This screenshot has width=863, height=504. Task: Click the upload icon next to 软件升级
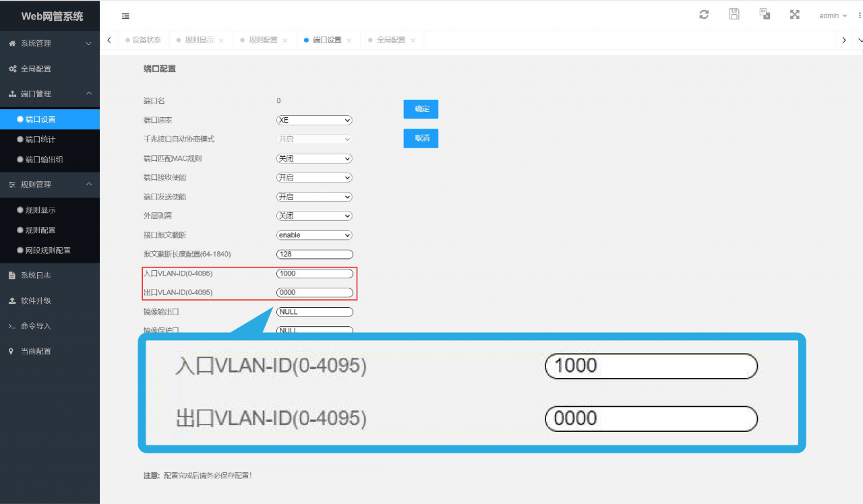(12, 301)
